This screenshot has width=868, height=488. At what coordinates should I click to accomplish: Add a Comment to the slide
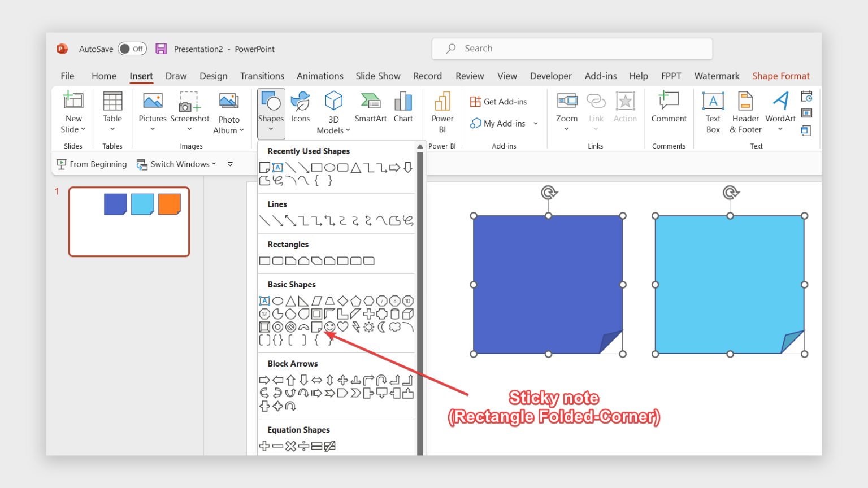coord(669,107)
